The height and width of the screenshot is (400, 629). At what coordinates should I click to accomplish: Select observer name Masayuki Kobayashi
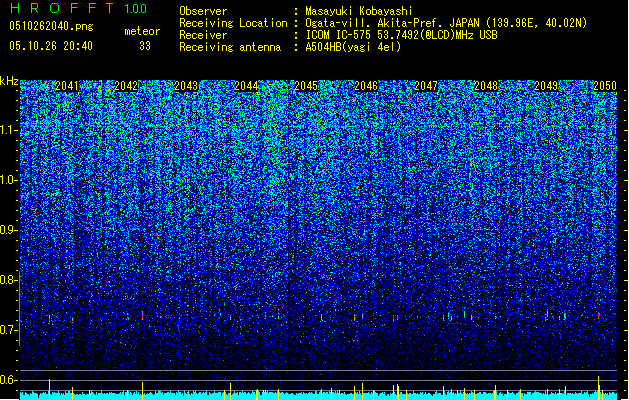coord(359,11)
